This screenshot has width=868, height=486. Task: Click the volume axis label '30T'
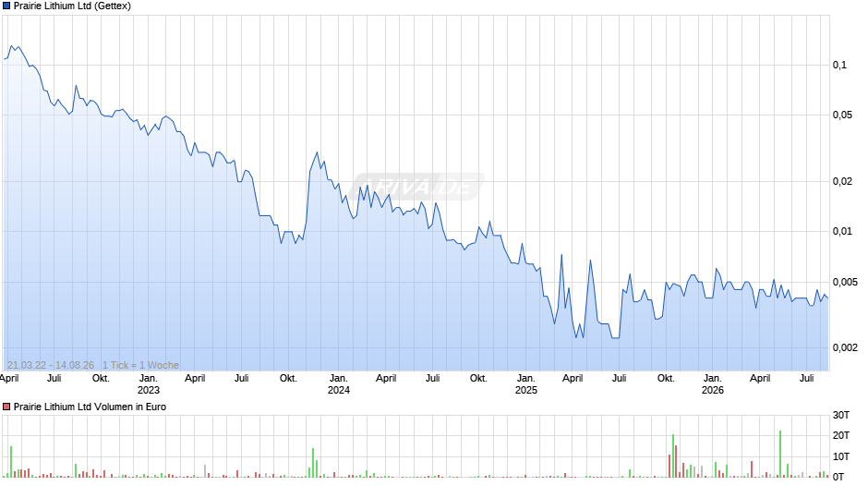click(841, 415)
